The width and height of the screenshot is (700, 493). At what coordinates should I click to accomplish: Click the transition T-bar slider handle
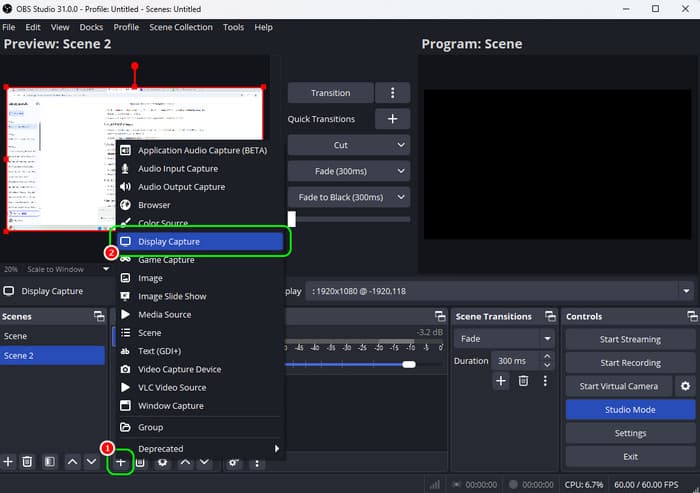coord(292,219)
